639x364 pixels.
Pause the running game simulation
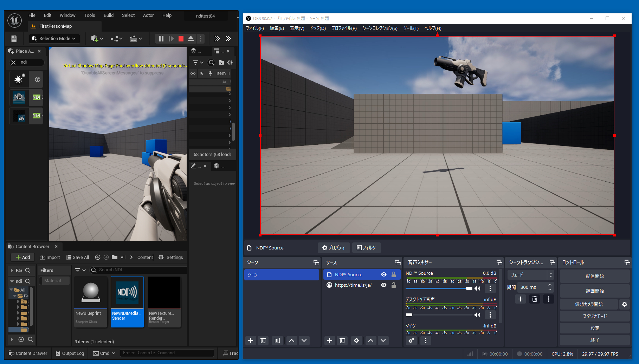click(161, 39)
